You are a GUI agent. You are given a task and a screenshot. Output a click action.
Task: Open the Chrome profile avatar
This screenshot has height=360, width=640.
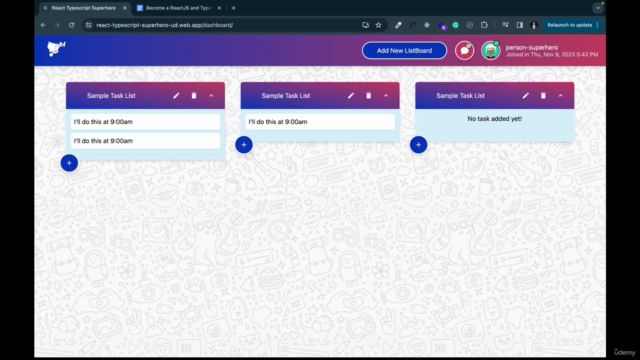click(x=534, y=25)
